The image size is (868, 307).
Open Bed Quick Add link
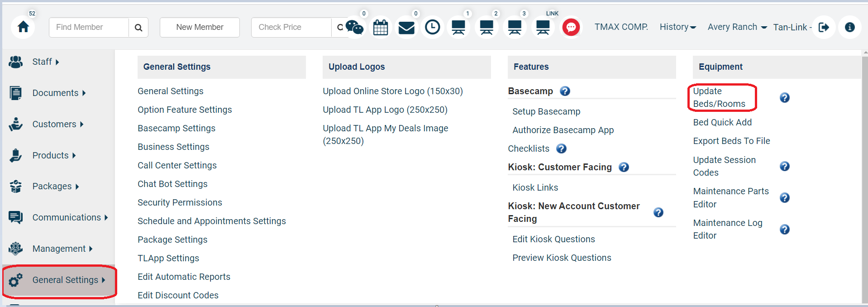point(722,123)
